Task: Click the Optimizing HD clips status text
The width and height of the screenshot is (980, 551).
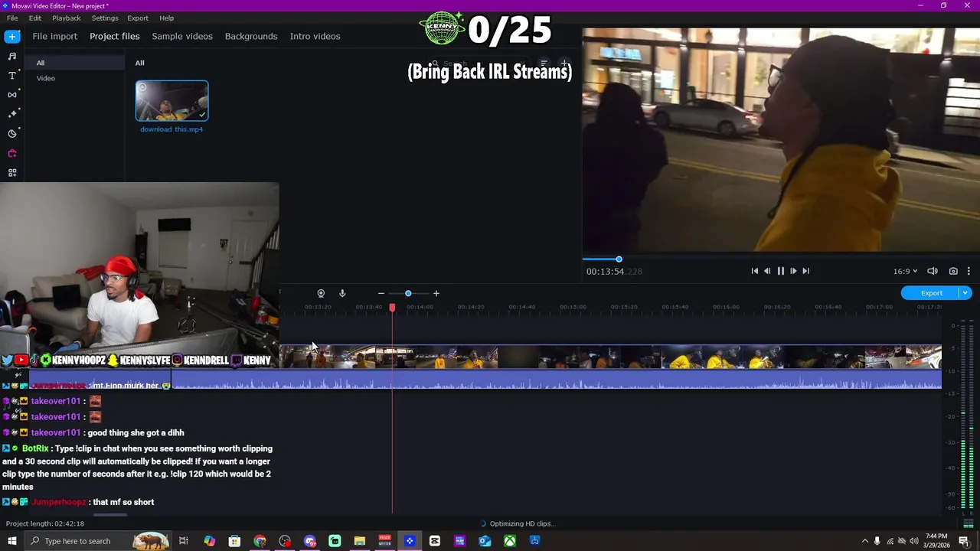Action: [521, 523]
